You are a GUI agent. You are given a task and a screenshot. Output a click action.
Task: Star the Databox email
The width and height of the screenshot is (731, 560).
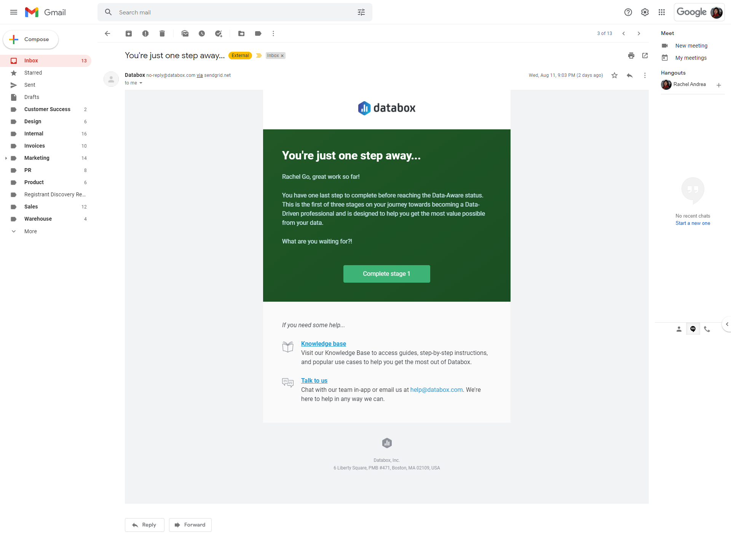pos(614,75)
